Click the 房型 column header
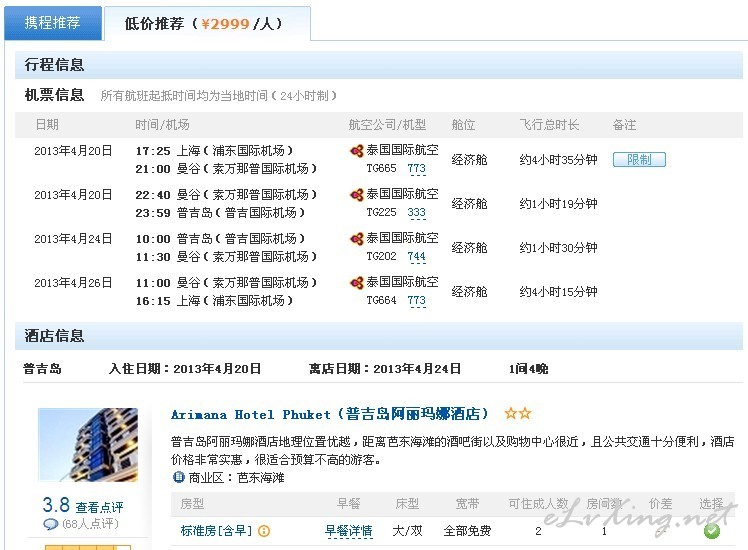Image resolution: width=748 pixels, height=550 pixels. tap(192, 504)
